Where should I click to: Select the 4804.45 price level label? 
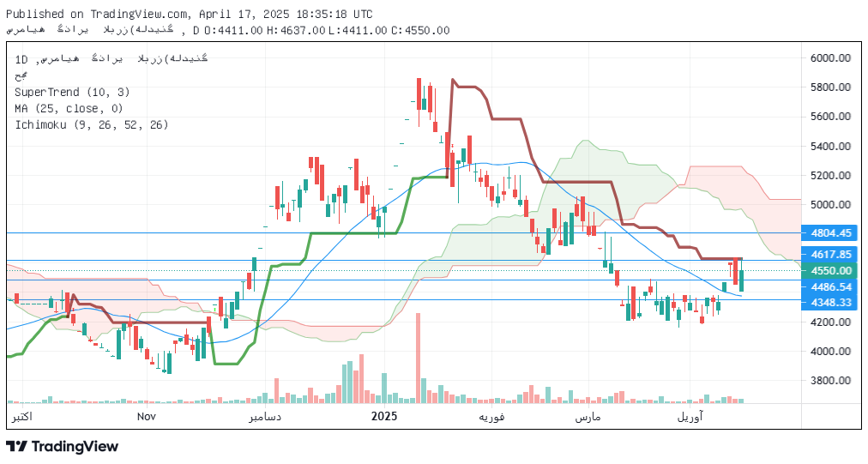click(831, 232)
